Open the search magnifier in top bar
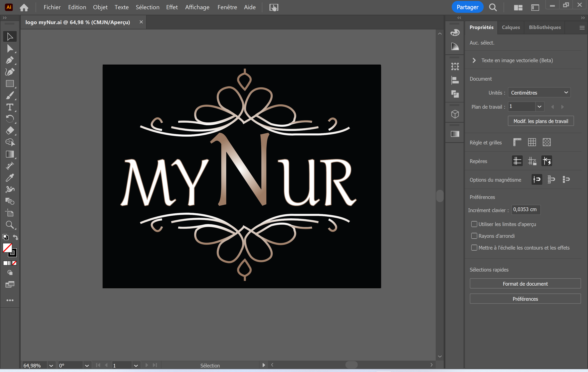This screenshot has height=372, width=588. pyautogui.click(x=493, y=7)
